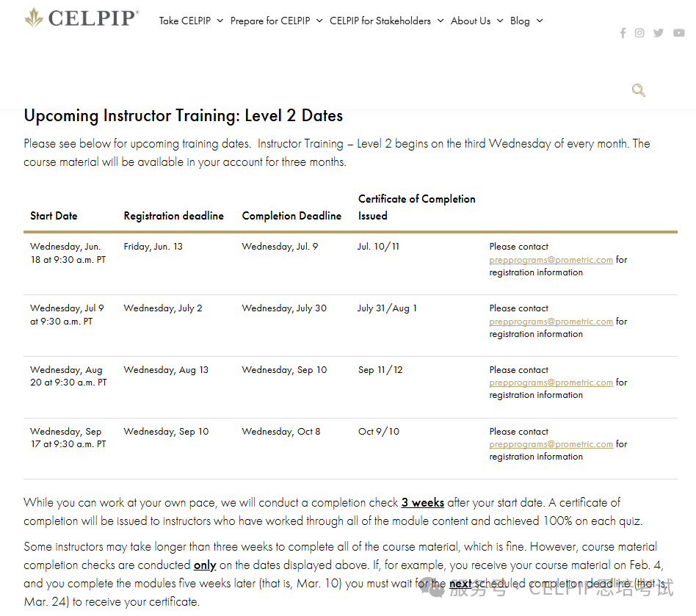Click the search magnifier icon
This screenshot has width=696, height=616.
pos(639,90)
